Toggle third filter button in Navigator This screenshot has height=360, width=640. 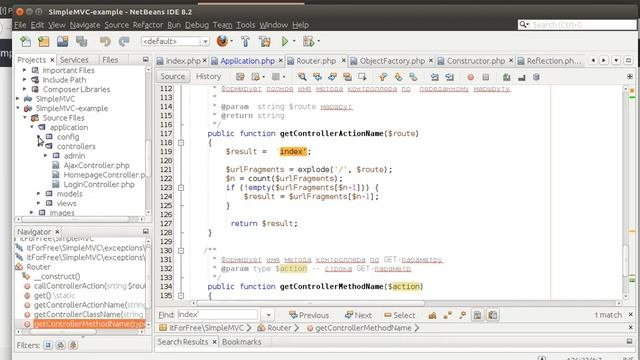tap(73, 345)
